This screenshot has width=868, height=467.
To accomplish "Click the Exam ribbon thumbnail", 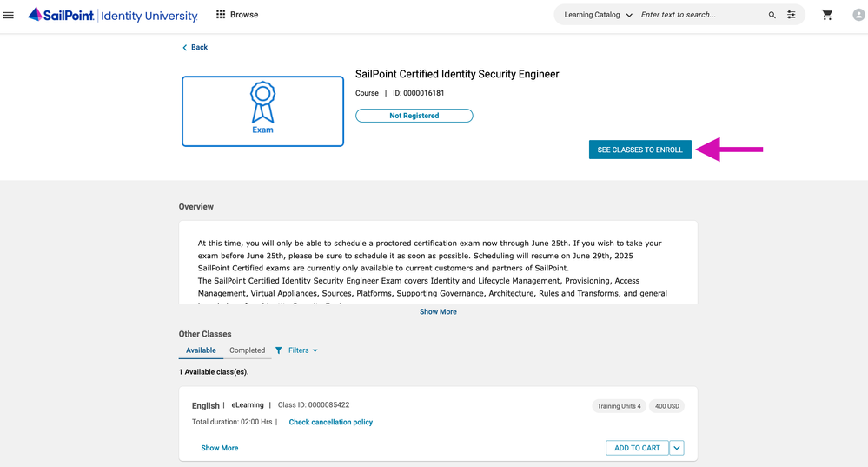I will coord(262,111).
